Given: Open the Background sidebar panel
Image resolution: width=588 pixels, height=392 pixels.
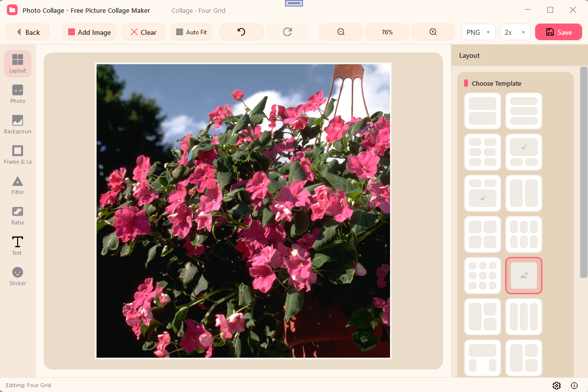Looking at the screenshot, I should pyautogui.click(x=18, y=124).
